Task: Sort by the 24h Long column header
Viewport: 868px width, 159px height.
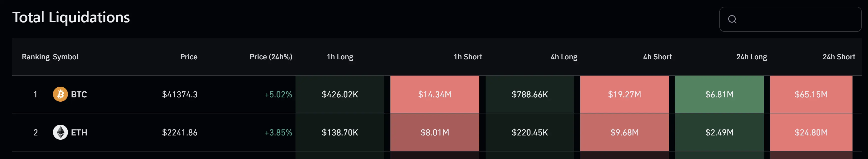Action: click(751, 57)
